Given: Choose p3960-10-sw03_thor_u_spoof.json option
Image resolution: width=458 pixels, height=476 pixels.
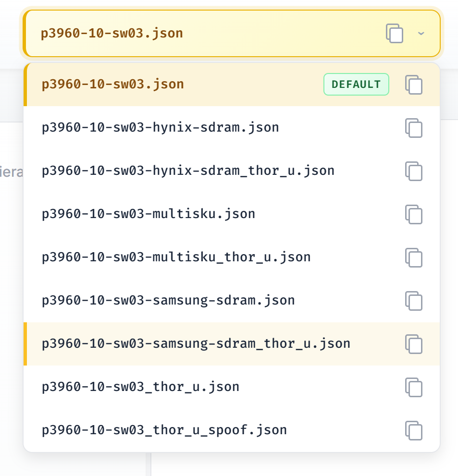Looking at the screenshot, I should tap(232, 430).
